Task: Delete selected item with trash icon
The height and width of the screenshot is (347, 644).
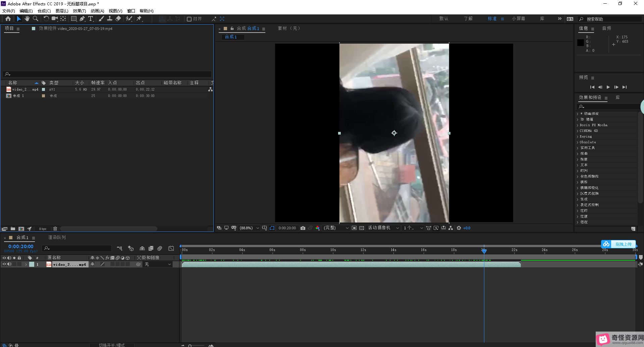Action: coord(55,229)
